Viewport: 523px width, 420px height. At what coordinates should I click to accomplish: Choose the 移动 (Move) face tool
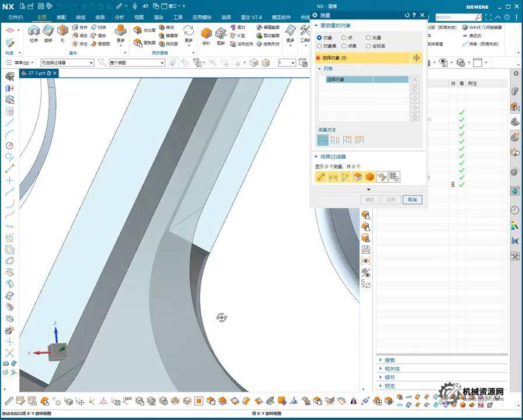click(166, 27)
